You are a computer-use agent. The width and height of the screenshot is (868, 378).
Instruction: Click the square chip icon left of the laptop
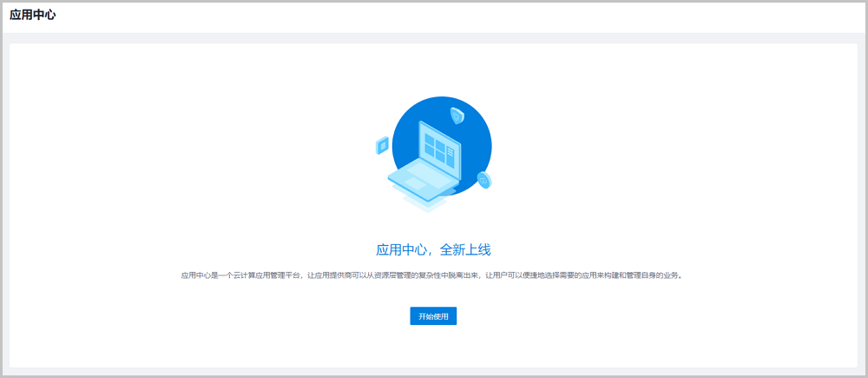pos(382,146)
